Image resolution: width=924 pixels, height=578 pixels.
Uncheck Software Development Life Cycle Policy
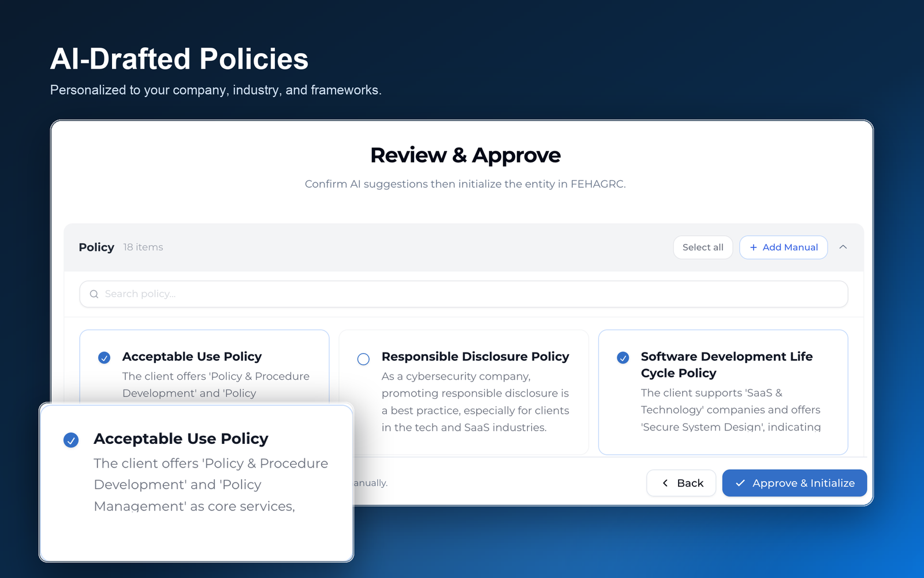[x=623, y=358]
